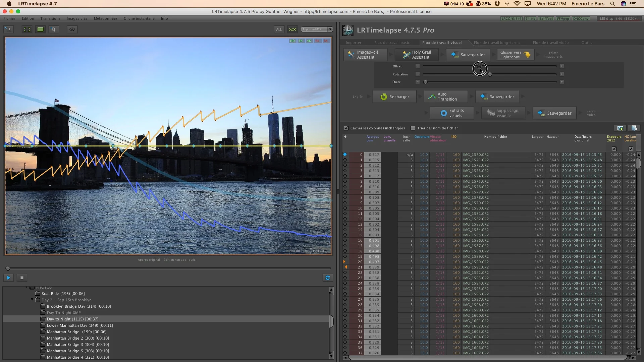Image resolution: width=644 pixels, height=362 pixels.
Task: Activate the zoom magnifier tool in the preview toolbar
Action: point(53,29)
